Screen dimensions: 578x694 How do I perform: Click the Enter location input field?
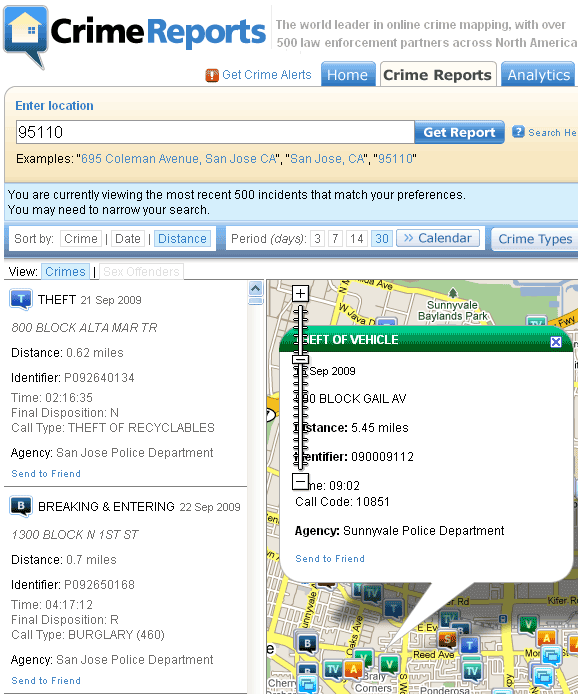215,132
